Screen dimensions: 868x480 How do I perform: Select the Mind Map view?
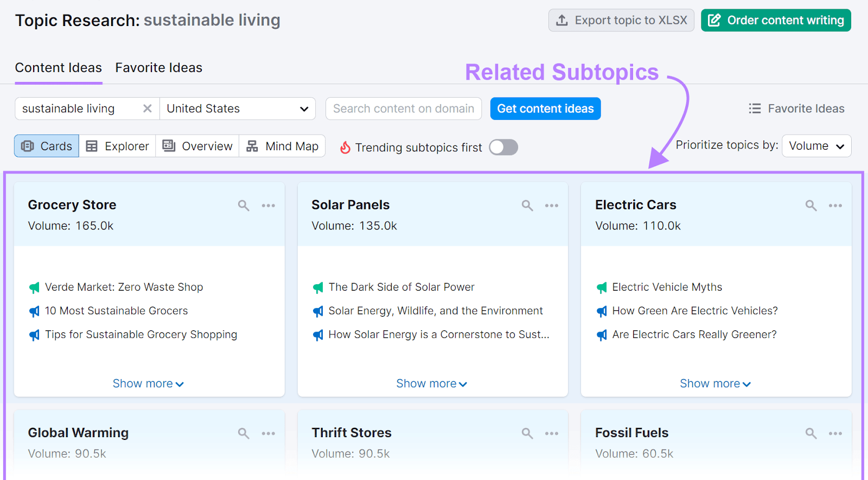pyautogui.click(x=282, y=146)
